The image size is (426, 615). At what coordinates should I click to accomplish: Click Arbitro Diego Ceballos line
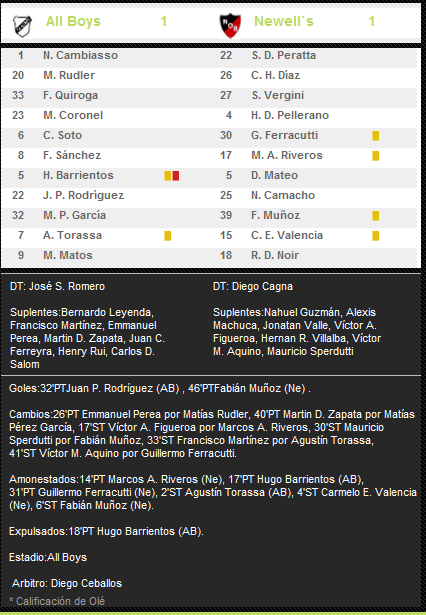coord(67,583)
